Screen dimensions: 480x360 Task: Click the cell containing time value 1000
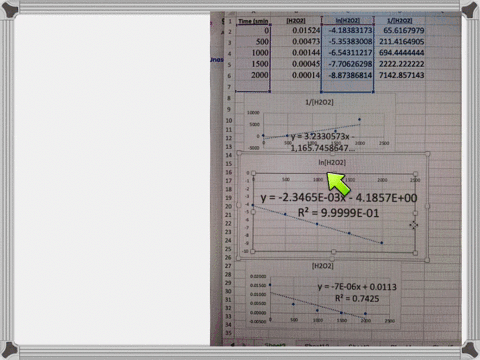[x=253, y=53]
